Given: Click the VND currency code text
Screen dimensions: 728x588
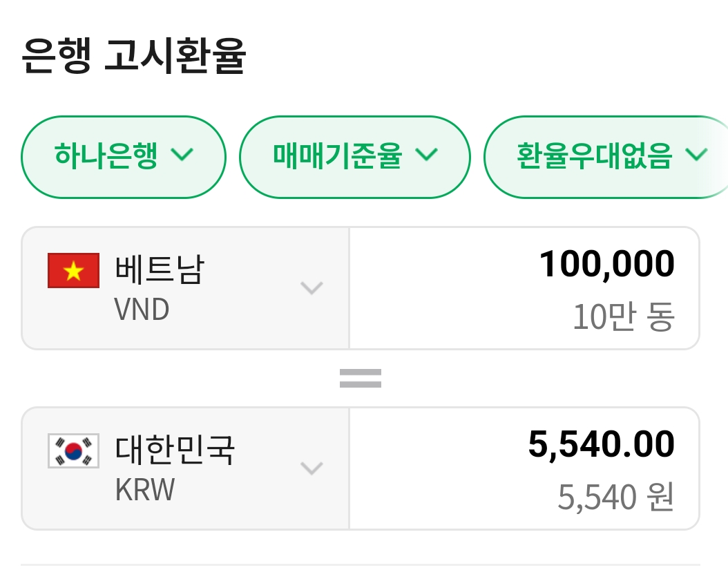Looking at the screenshot, I should 142,310.
